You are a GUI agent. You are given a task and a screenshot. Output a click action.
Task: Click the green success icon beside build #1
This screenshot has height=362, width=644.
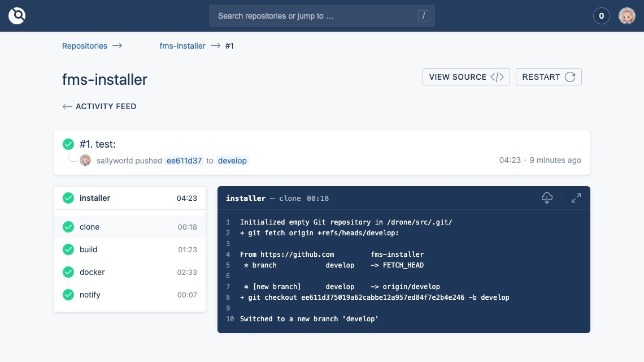click(68, 144)
